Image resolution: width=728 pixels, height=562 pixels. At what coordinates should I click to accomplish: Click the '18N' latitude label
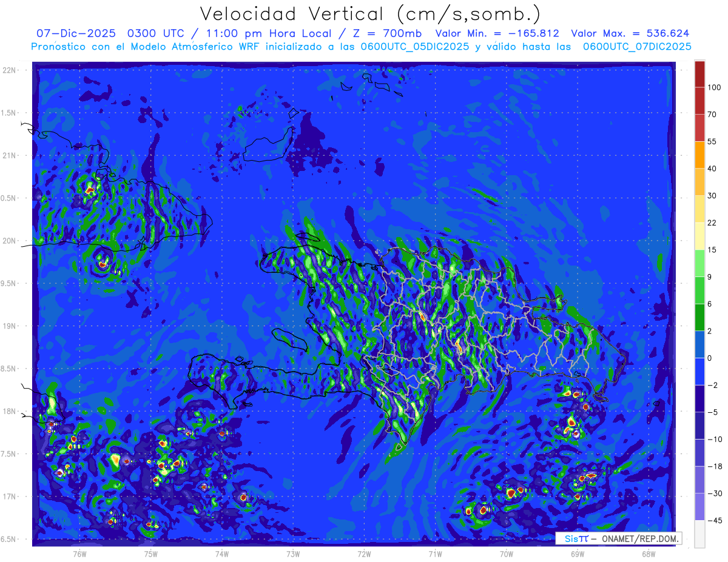tap(10, 412)
